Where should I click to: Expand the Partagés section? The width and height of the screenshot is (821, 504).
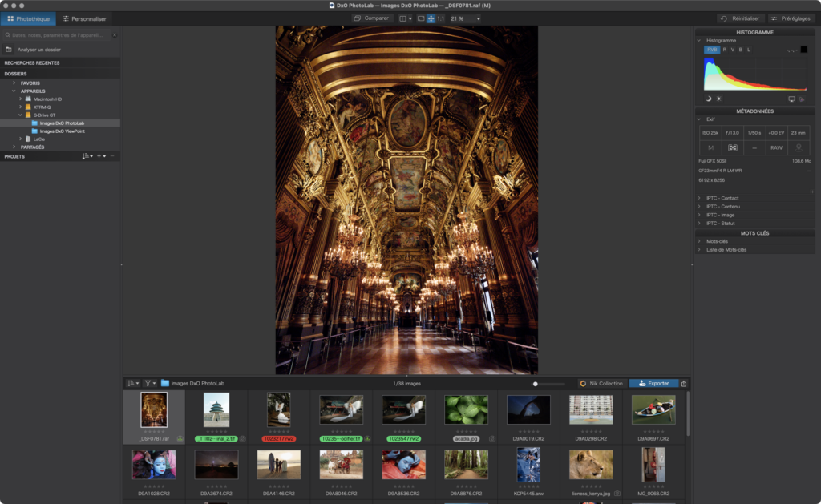[14, 147]
